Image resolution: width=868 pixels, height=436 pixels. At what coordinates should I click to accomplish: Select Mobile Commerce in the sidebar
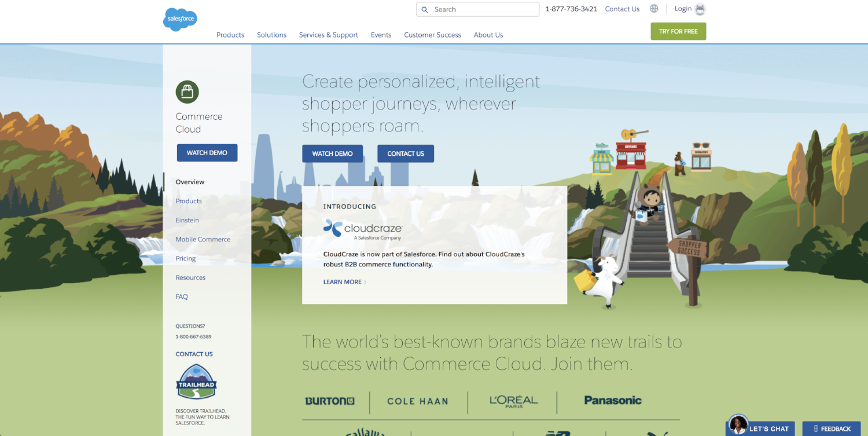pos(203,239)
